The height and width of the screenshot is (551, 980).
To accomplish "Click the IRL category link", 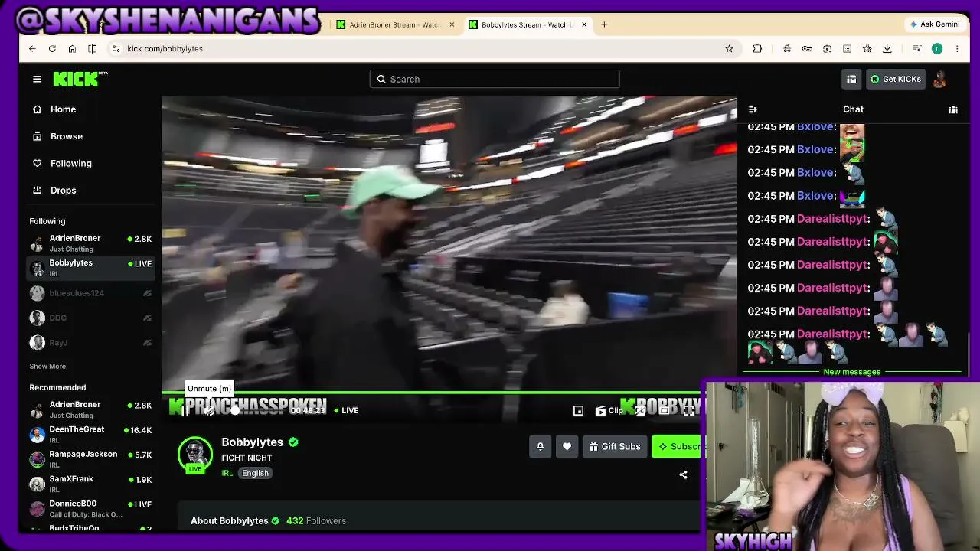I will [227, 473].
